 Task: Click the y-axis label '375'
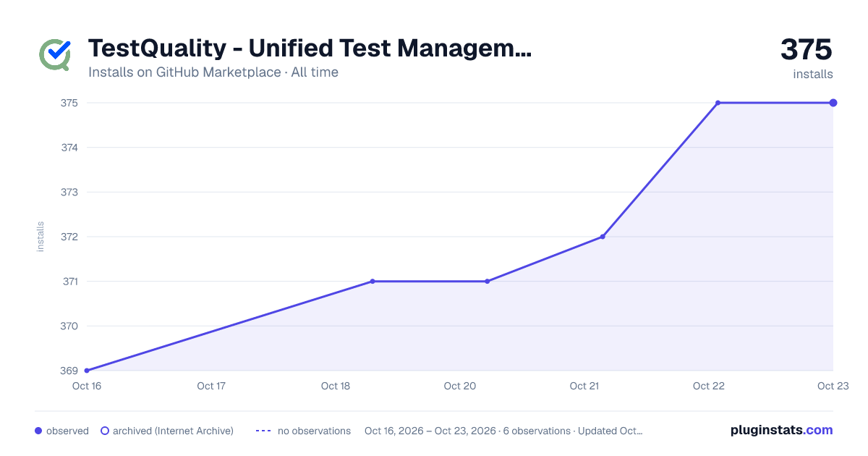click(69, 103)
